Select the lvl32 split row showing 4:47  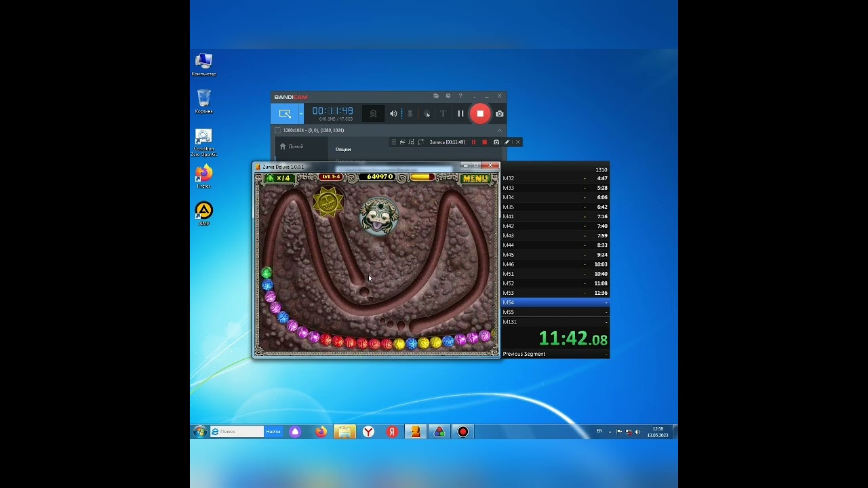click(x=555, y=178)
